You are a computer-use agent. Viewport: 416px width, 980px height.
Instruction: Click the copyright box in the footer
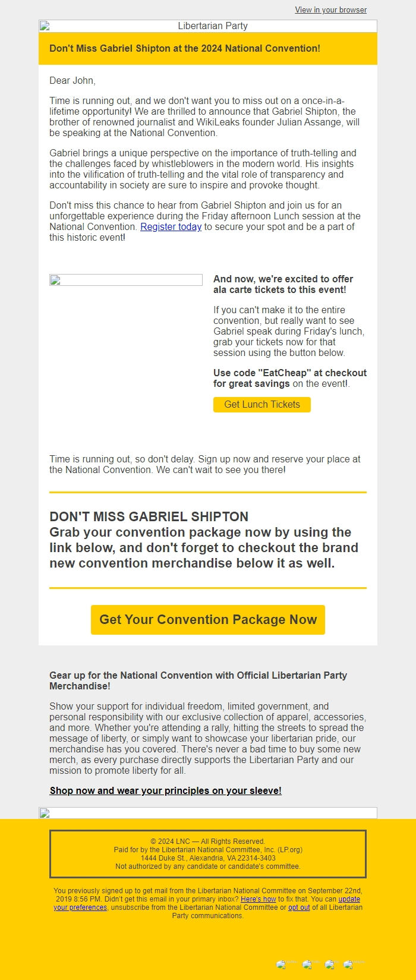click(x=207, y=854)
